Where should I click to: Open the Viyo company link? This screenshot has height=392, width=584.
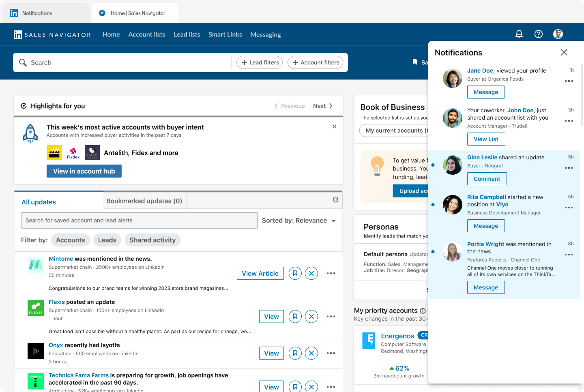coord(502,204)
